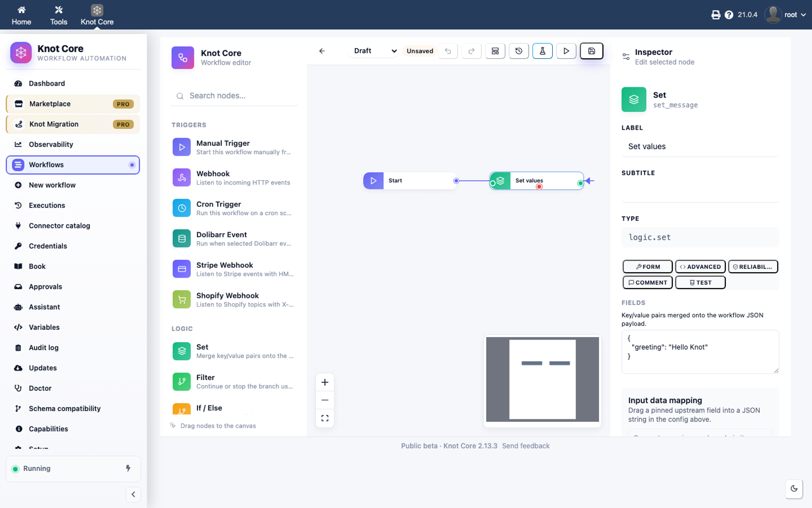Open help question mark icon
Image resolution: width=812 pixels, height=508 pixels.
(x=729, y=15)
